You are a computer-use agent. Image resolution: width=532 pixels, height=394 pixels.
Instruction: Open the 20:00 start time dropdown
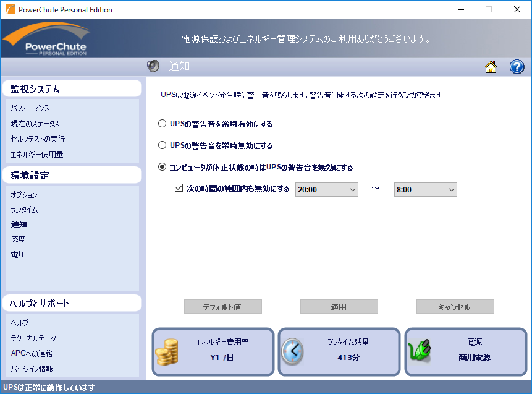click(327, 189)
